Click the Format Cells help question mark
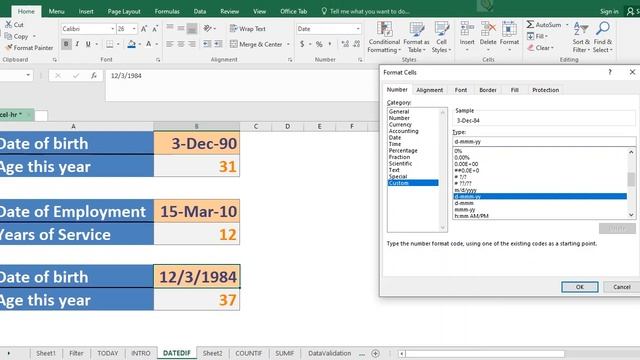The height and width of the screenshot is (360, 640). point(610,72)
